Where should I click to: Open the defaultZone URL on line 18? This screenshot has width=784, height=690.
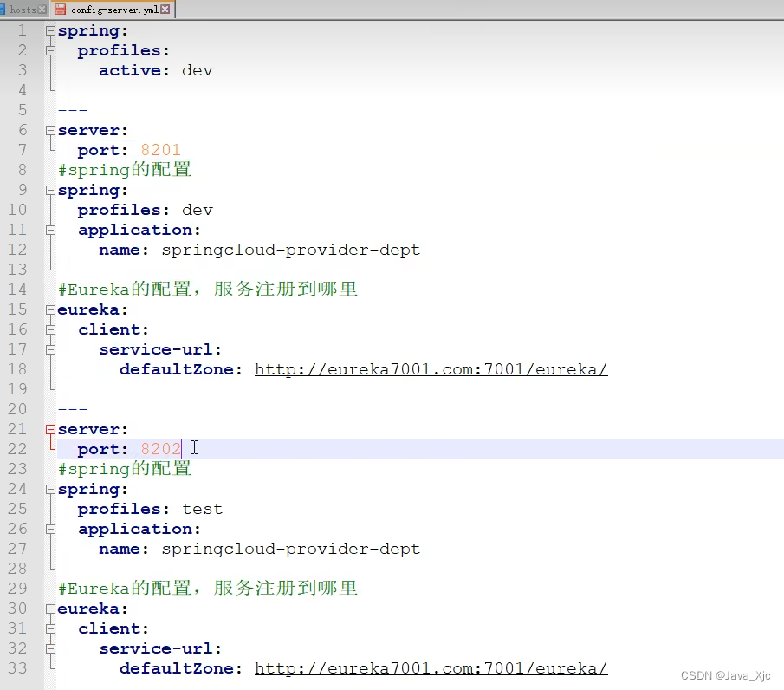pos(431,370)
